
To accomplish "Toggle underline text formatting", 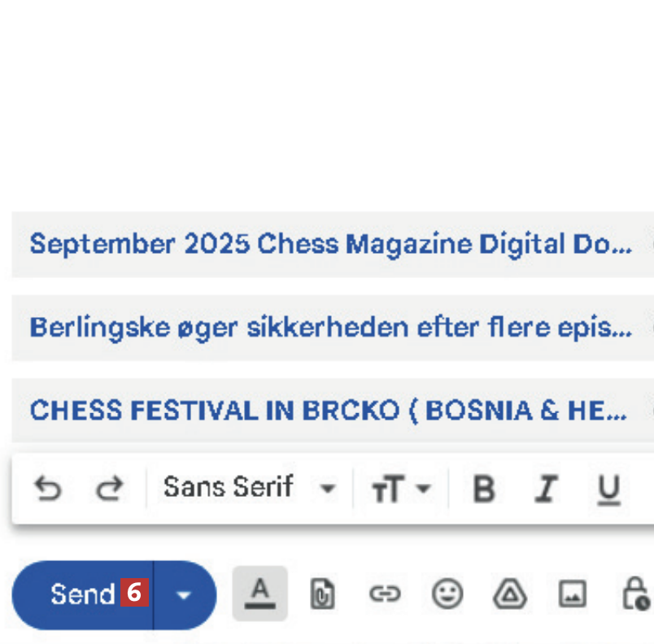I will coord(608,489).
